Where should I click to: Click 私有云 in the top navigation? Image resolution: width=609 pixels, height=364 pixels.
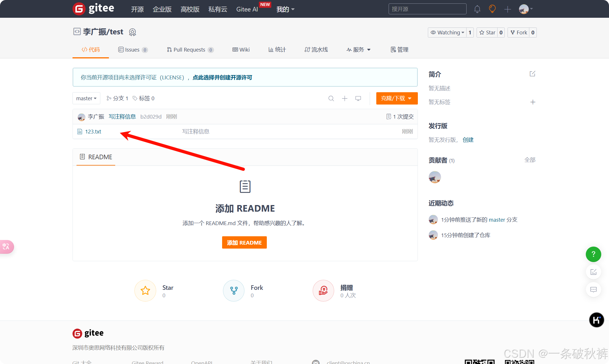(218, 9)
